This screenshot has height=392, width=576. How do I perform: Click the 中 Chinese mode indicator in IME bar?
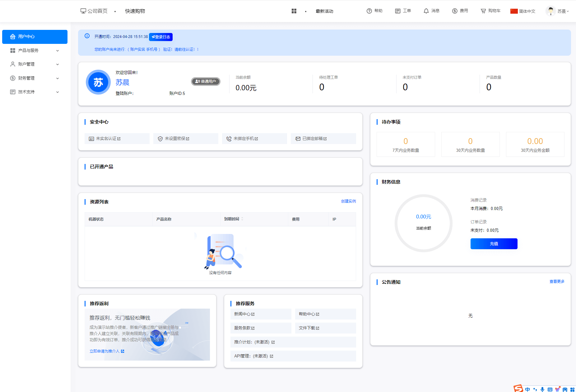tap(527, 389)
